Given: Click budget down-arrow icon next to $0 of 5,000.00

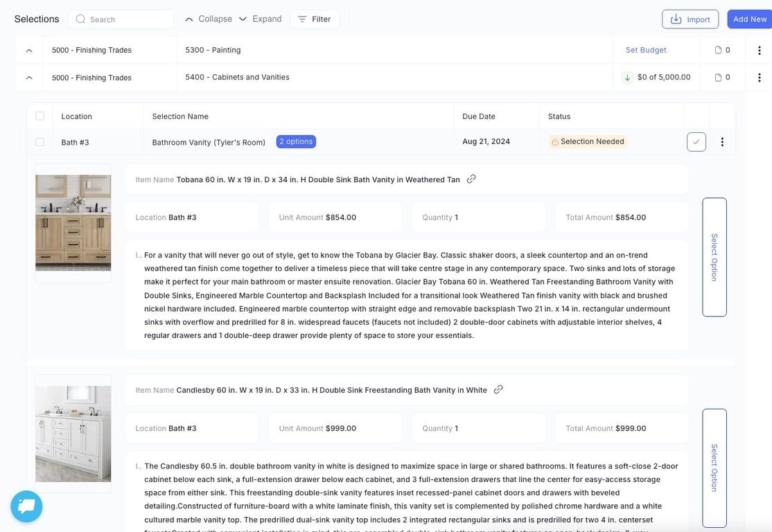Looking at the screenshot, I should 627,78.
